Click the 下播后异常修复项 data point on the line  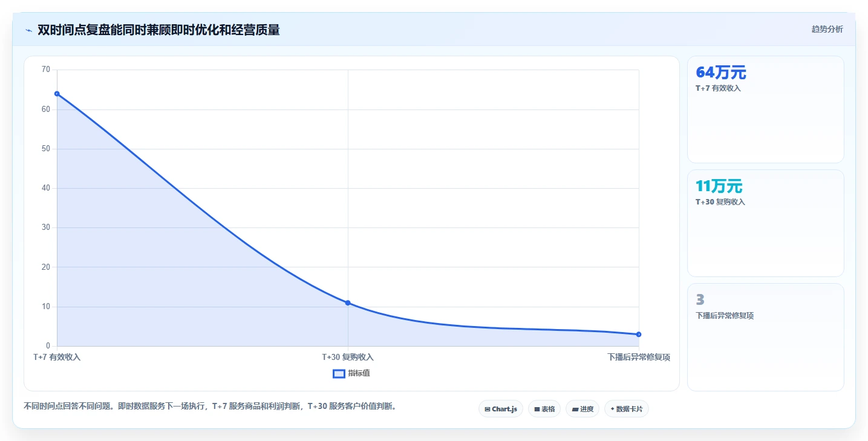639,335
